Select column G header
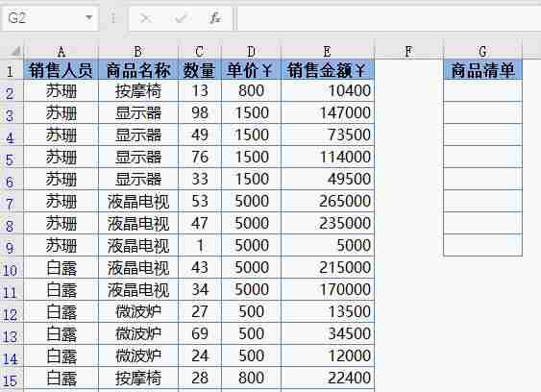The image size is (541, 392). (x=483, y=52)
